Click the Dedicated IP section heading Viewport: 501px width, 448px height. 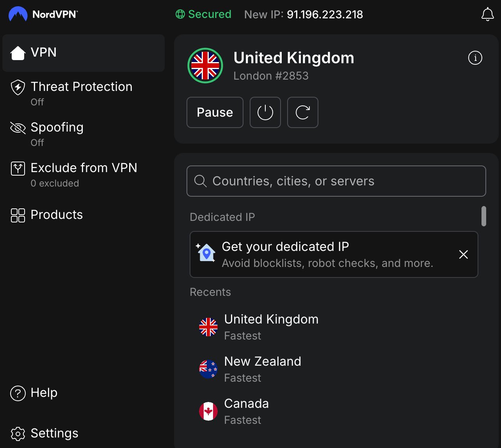point(222,217)
